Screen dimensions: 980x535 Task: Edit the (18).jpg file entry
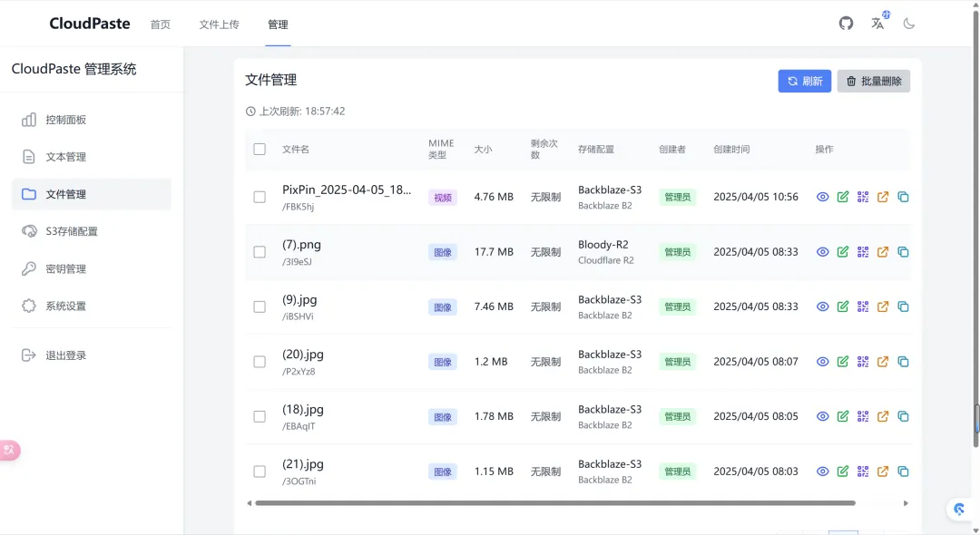842,417
